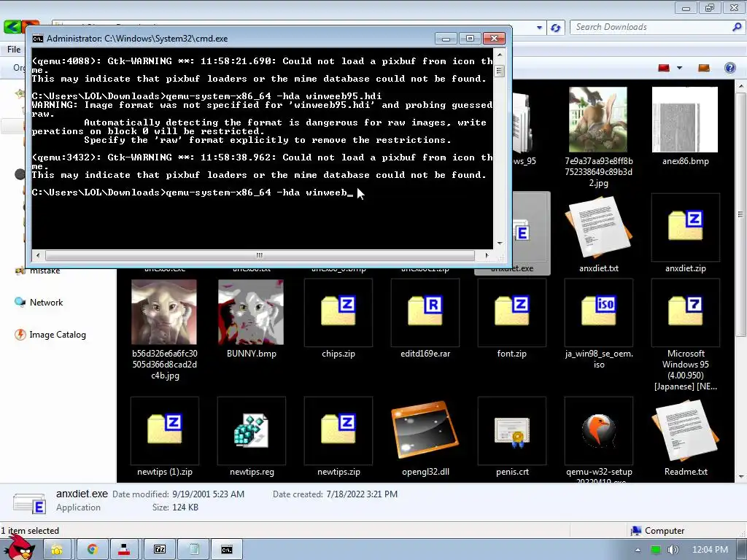Open the 7z taskbar button
The image size is (747, 560).
click(160, 550)
